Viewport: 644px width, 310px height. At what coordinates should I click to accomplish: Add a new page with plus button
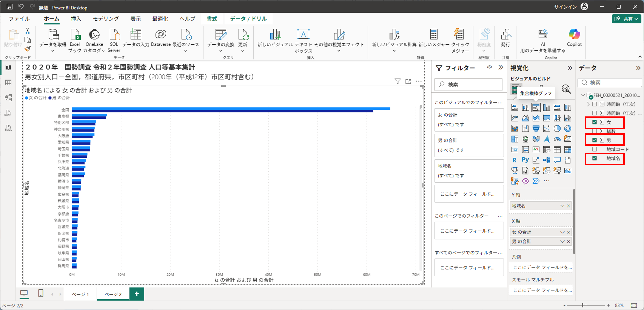coord(137,294)
